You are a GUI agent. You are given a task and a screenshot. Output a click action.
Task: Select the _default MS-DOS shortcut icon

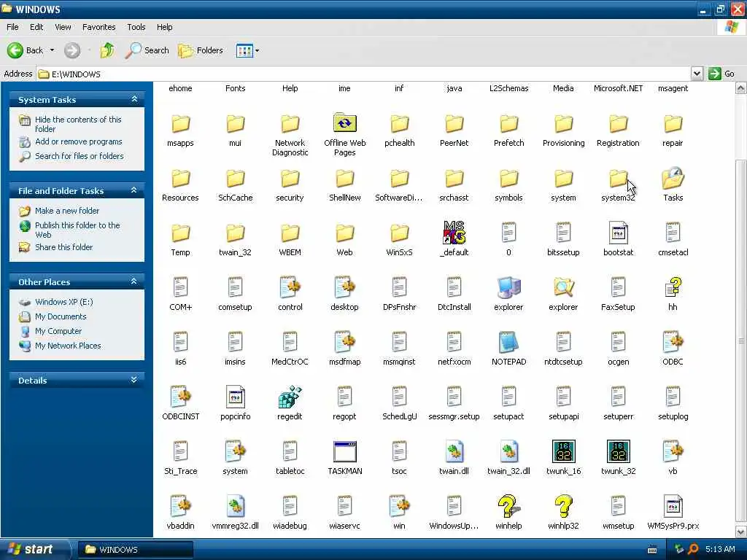[454, 233]
